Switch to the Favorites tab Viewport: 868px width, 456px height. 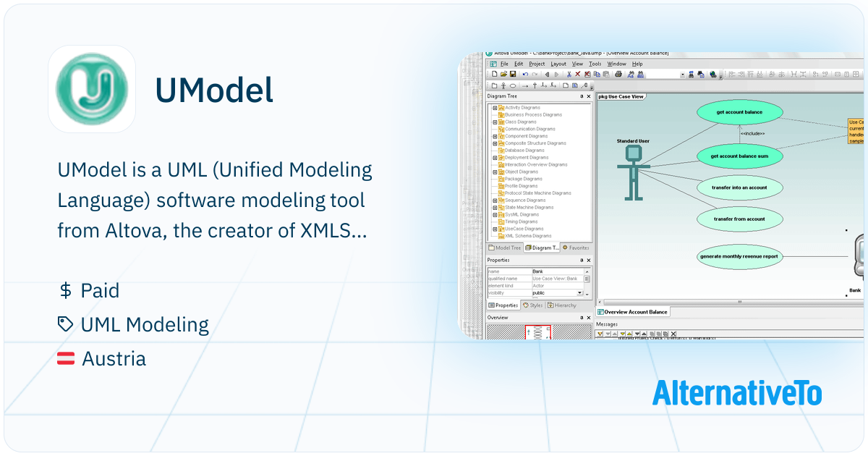click(576, 248)
